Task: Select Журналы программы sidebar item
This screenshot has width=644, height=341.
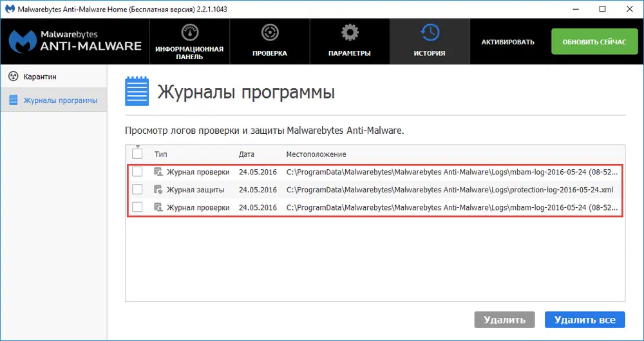Action: pos(53,100)
